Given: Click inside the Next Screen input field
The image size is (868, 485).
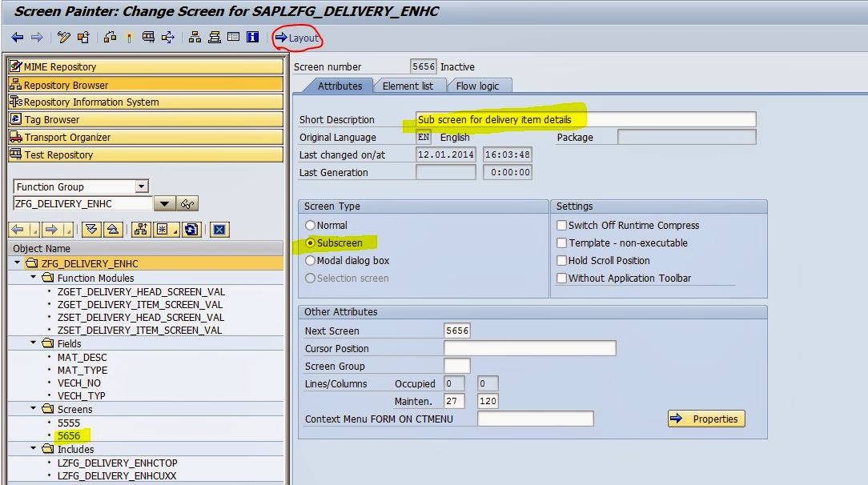Looking at the screenshot, I should pos(456,331).
